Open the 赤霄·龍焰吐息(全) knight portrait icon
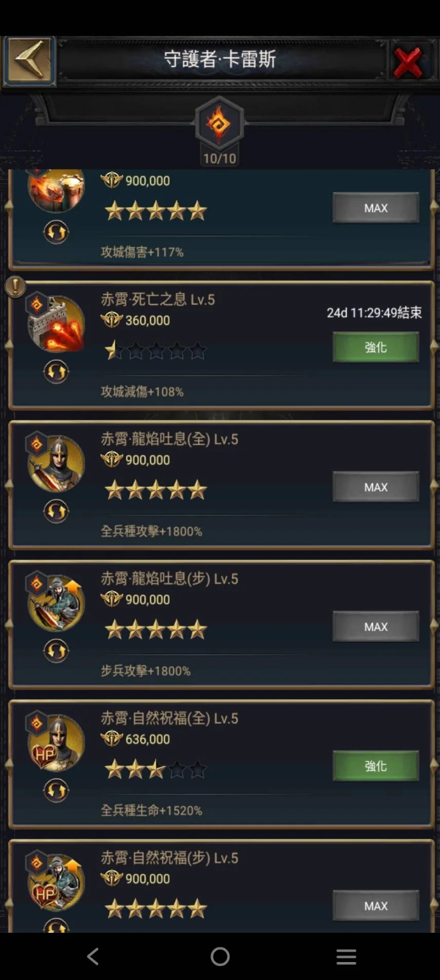This screenshot has height=980, width=440. coord(56,463)
